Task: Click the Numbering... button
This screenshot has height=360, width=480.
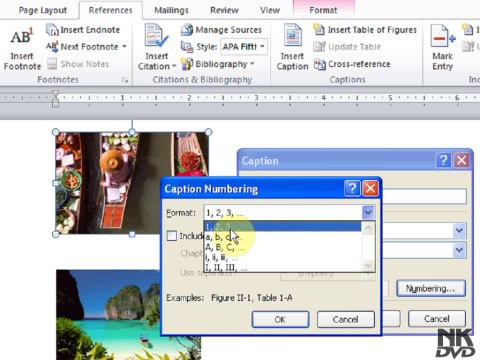Action: pyautogui.click(x=431, y=288)
